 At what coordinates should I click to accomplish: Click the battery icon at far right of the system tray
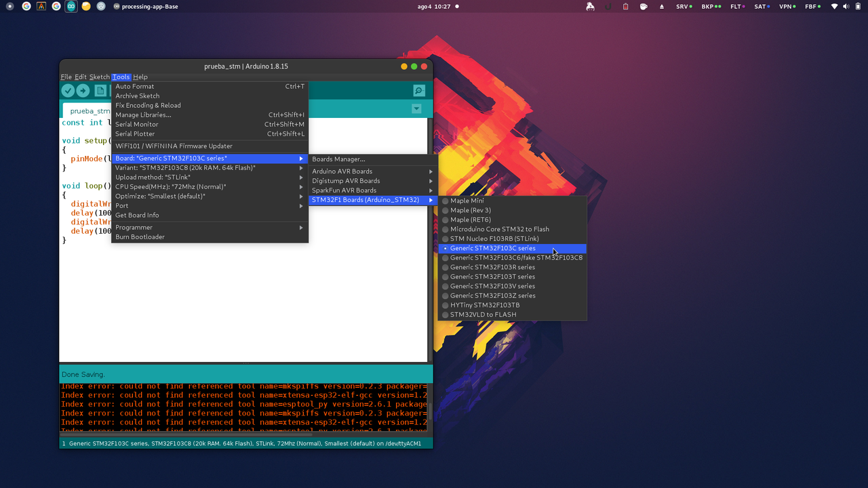click(857, 6)
